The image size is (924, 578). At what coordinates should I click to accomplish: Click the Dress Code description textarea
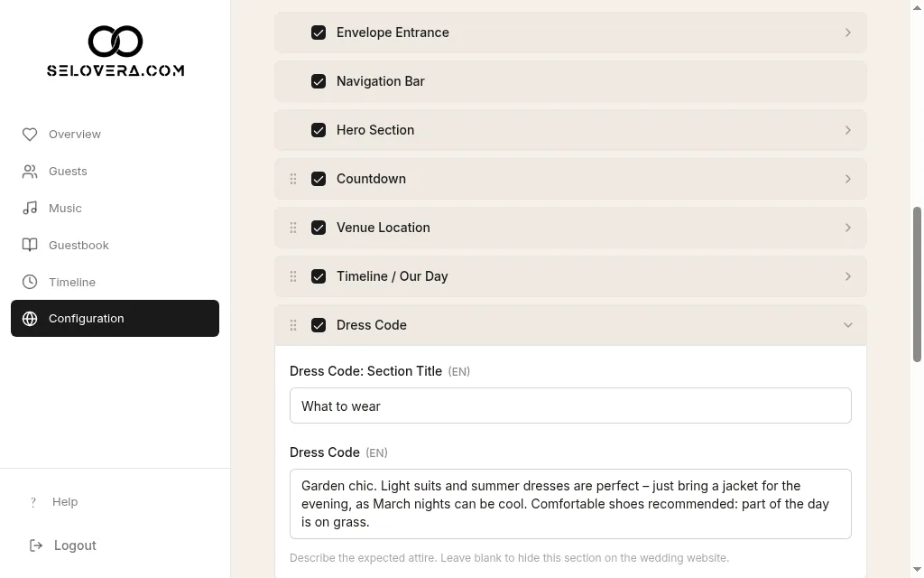[x=570, y=504]
